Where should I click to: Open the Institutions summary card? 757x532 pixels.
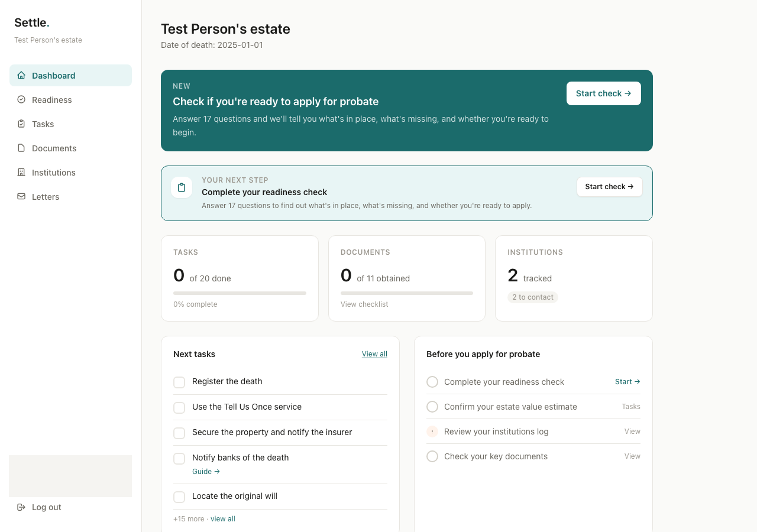click(x=574, y=278)
